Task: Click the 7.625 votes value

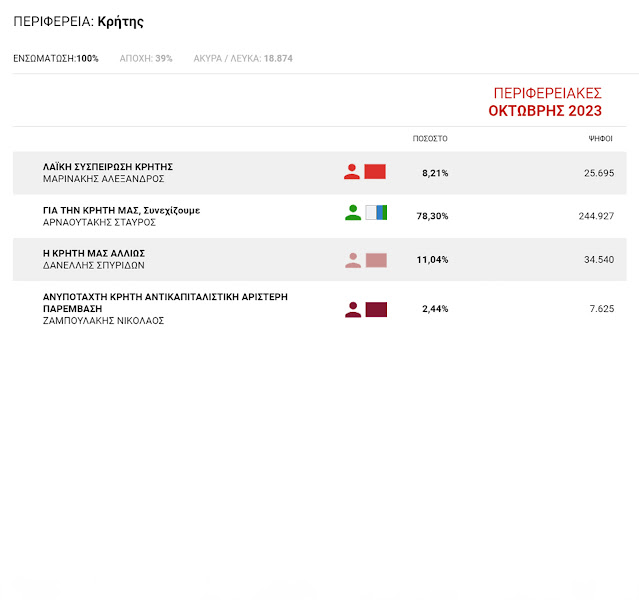Action: (602, 309)
